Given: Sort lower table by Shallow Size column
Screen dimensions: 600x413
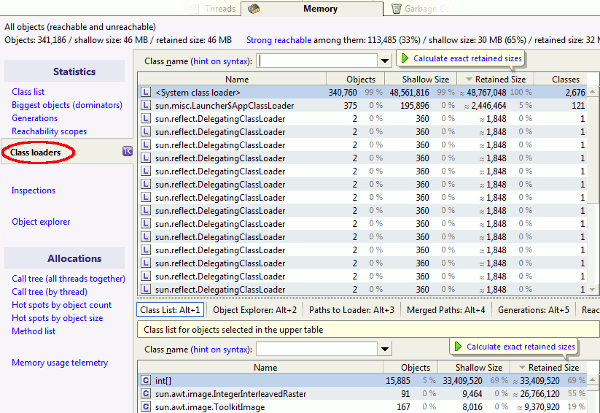Looking at the screenshot, I should 474,367.
